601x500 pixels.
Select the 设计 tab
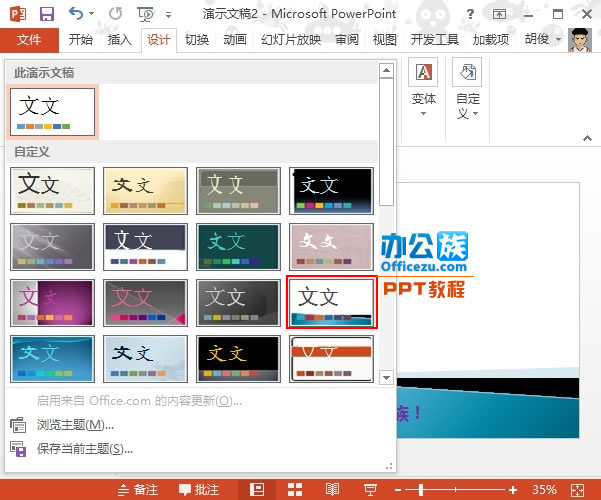tap(159, 39)
